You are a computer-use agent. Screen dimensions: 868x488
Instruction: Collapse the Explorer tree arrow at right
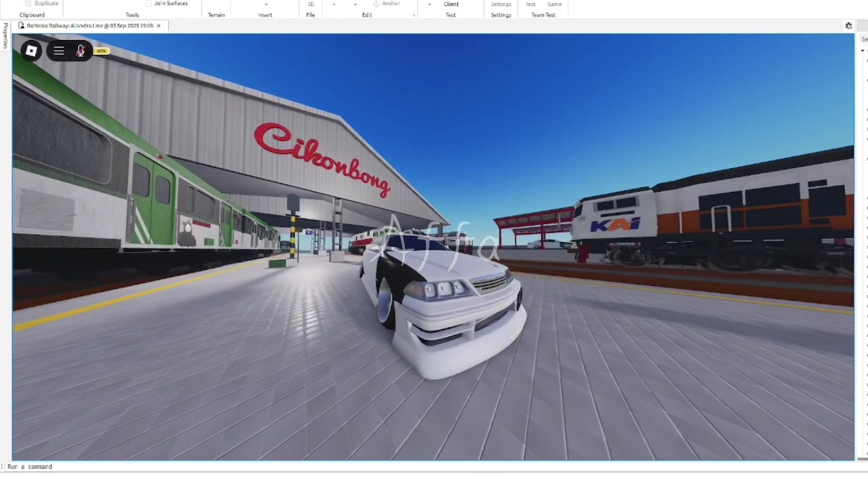[x=863, y=51]
